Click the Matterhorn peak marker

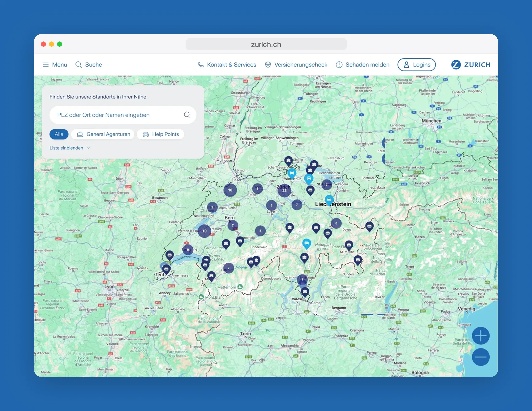click(240, 287)
